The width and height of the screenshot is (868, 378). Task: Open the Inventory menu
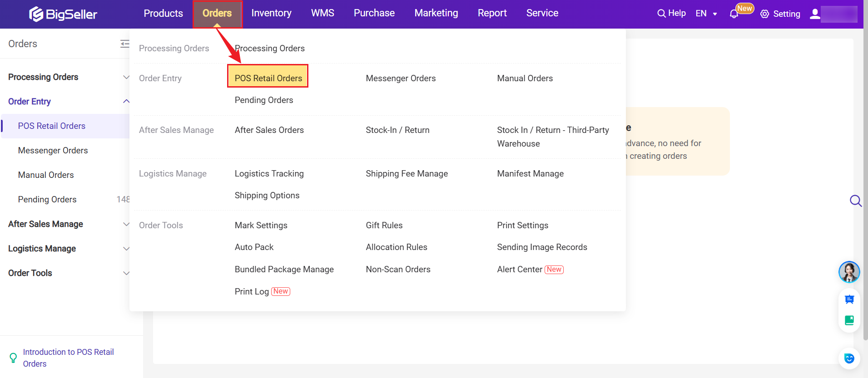271,13
